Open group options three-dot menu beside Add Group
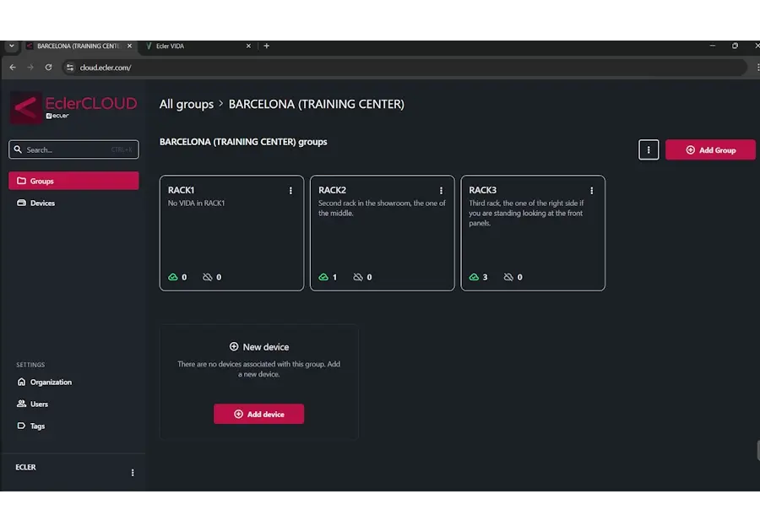760x532 pixels. coord(649,149)
